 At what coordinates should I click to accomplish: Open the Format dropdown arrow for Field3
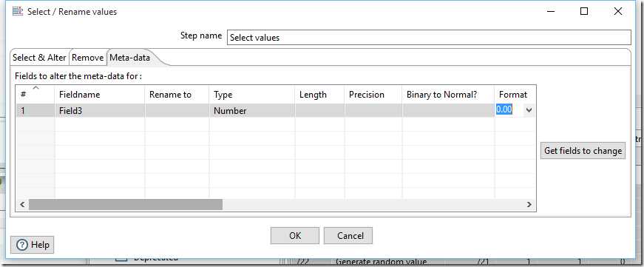pos(529,110)
